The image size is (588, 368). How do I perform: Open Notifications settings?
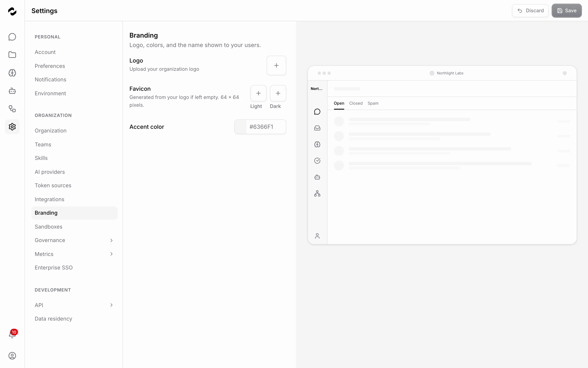74,80
